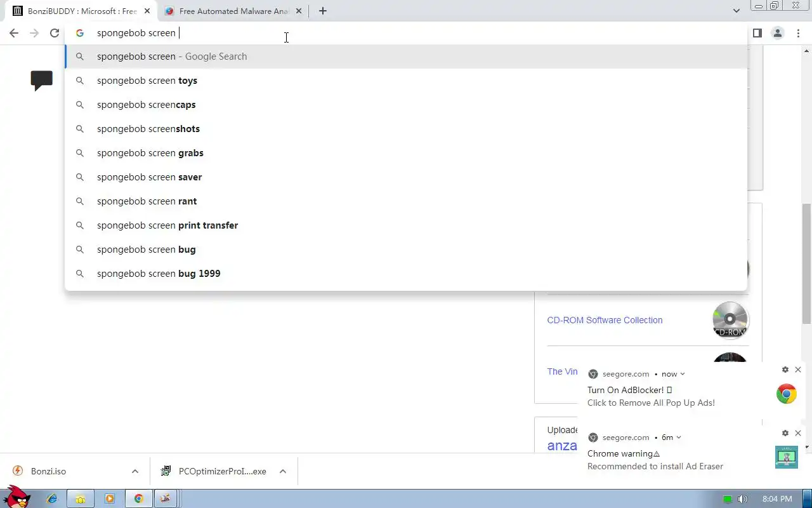
Task: Click the forward navigation arrow
Action: [34, 33]
